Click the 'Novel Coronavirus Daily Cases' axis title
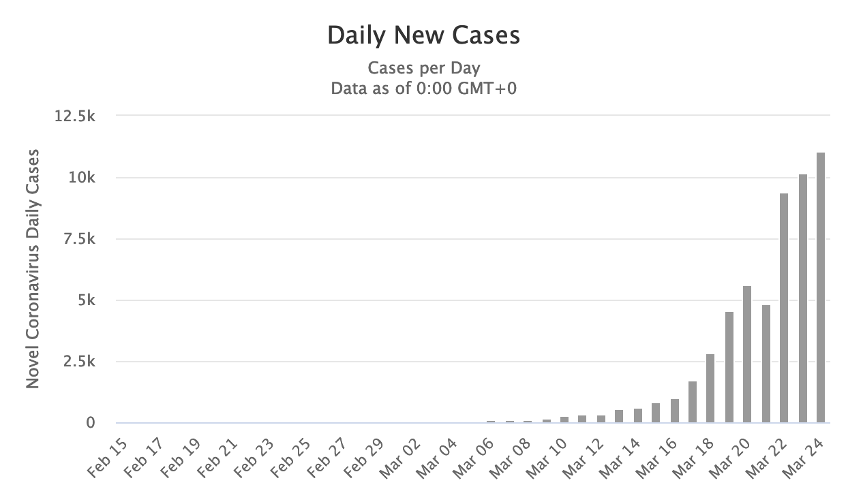 coord(33,269)
